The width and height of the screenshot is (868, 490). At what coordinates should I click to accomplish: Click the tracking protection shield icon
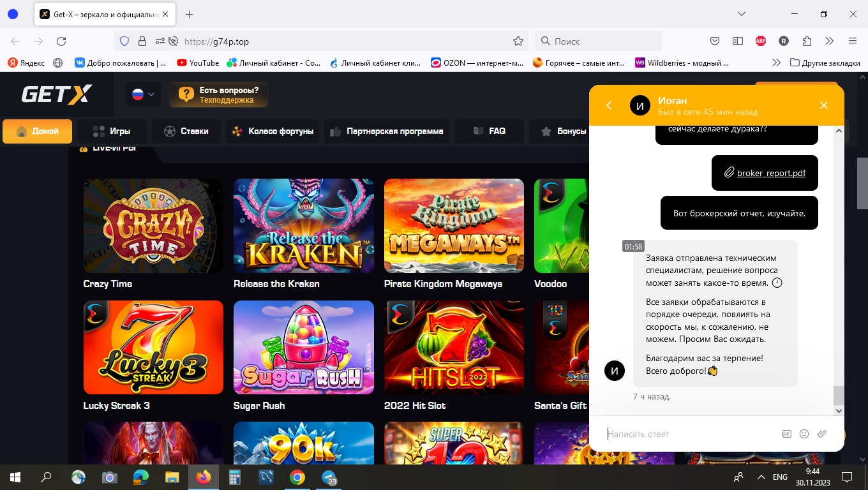click(124, 41)
